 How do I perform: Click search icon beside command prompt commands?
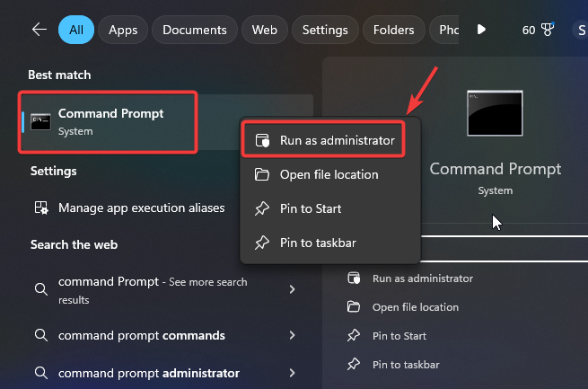pyautogui.click(x=41, y=335)
